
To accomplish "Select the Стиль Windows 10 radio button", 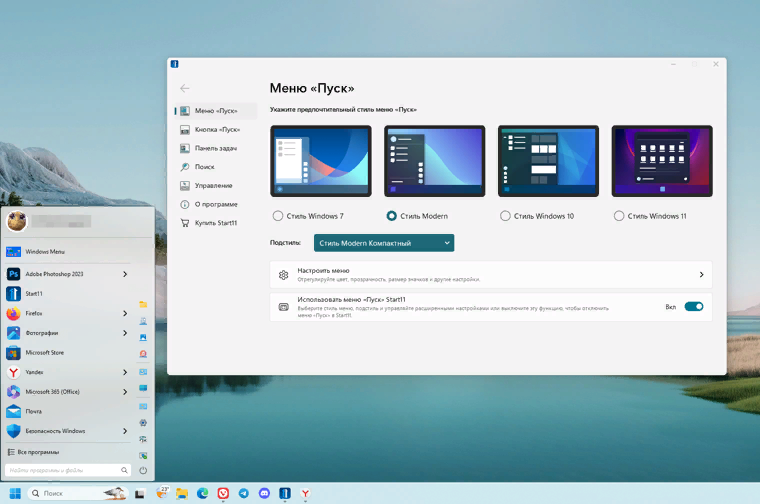I will [x=505, y=216].
